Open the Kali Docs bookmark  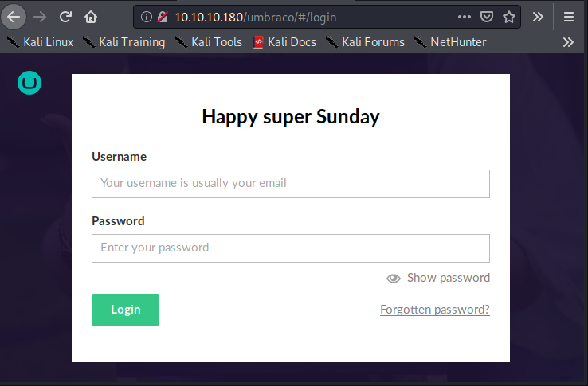pyautogui.click(x=284, y=42)
